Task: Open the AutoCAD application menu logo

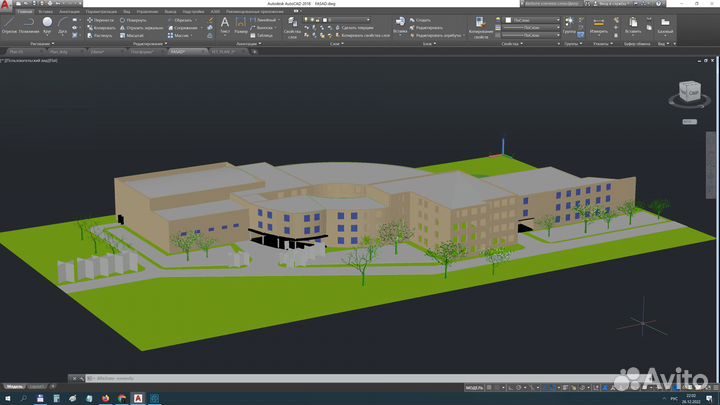Action: pyautogui.click(x=5, y=5)
